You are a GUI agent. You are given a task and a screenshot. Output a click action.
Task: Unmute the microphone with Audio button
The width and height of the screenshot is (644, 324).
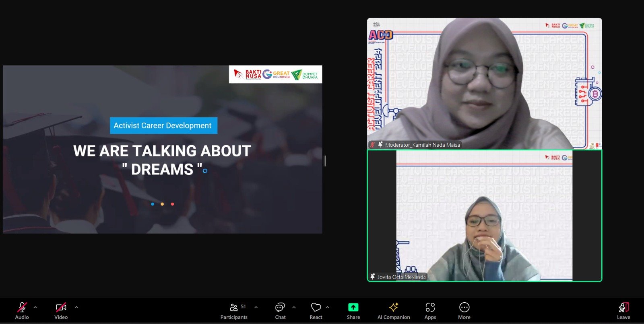tap(22, 311)
